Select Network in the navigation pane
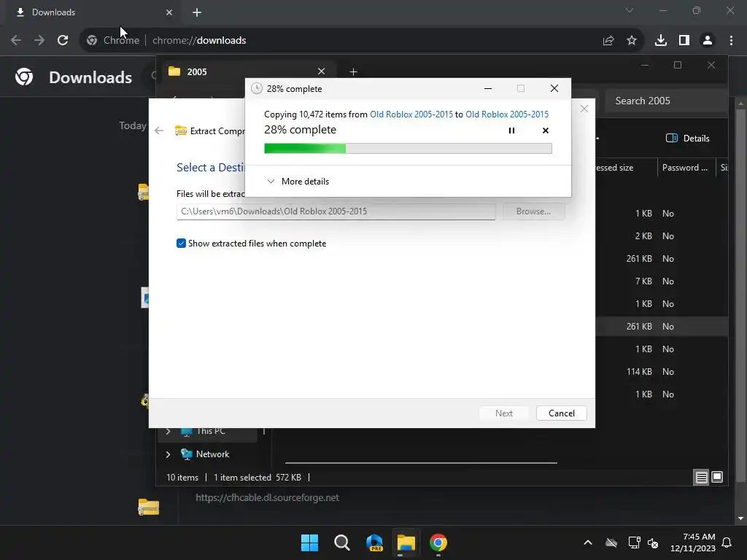 [212, 454]
